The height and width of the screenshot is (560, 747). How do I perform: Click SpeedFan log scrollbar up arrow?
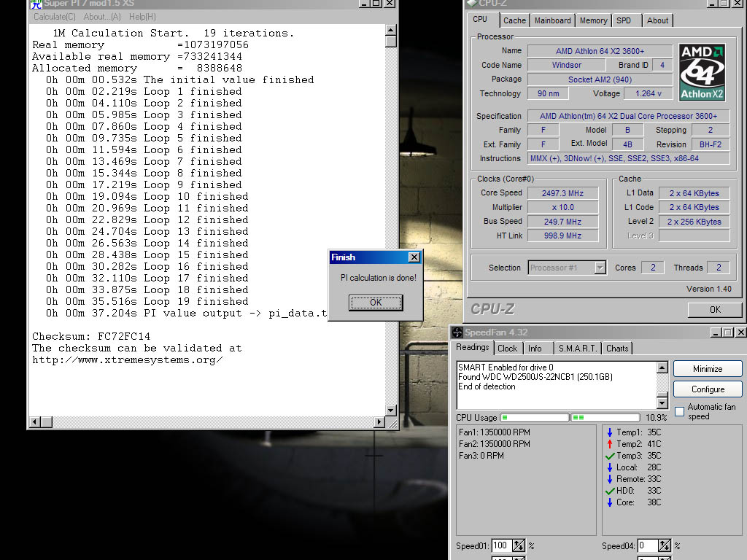[x=662, y=367]
